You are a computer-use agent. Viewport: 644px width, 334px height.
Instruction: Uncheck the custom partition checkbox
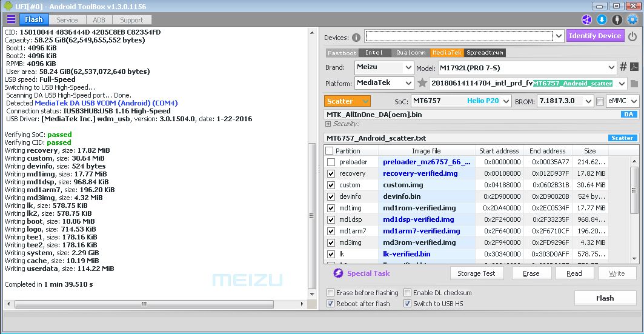pyautogui.click(x=331, y=185)
